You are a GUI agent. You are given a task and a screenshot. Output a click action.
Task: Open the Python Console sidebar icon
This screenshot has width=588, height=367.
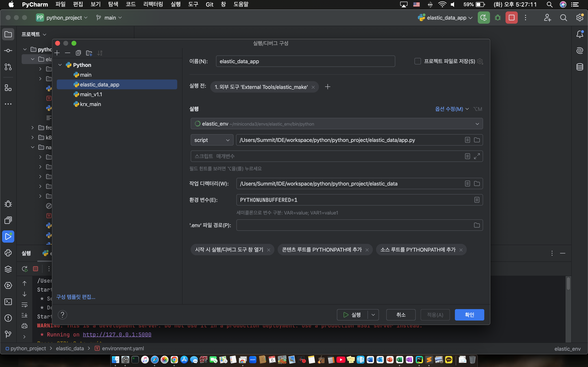click(8, 253)
